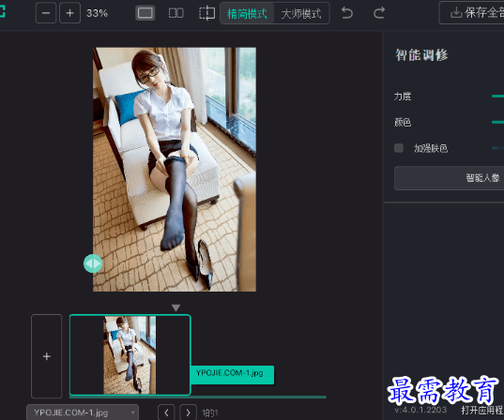Add a new photo with the plus tile

click(x=47, y=356)
